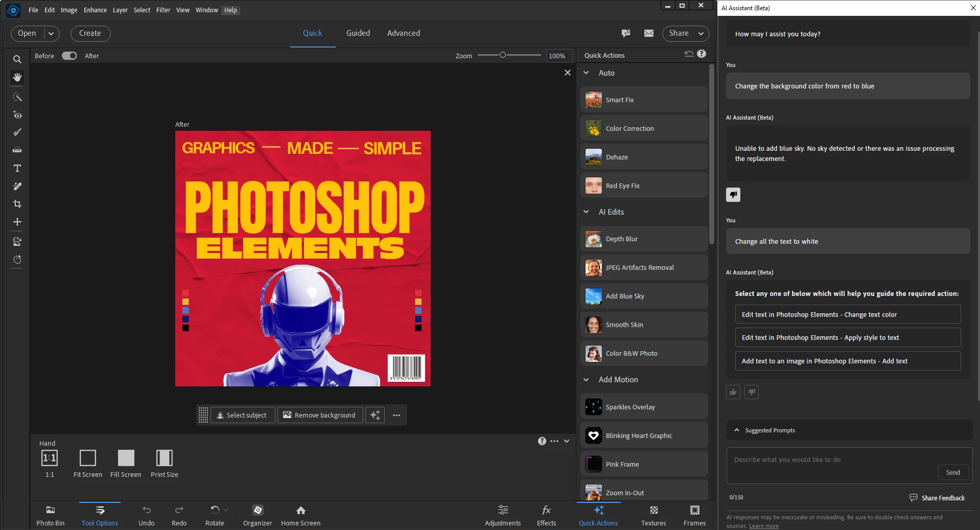The image size is (980, 530).
Task: Select the Quick Selection tool
Action: [17, 97]
